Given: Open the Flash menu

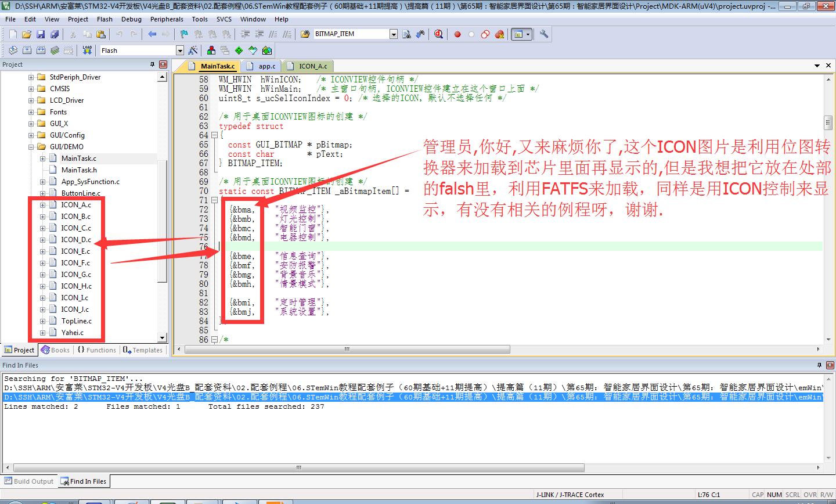Looking at the screenshot, I should 105,19.
